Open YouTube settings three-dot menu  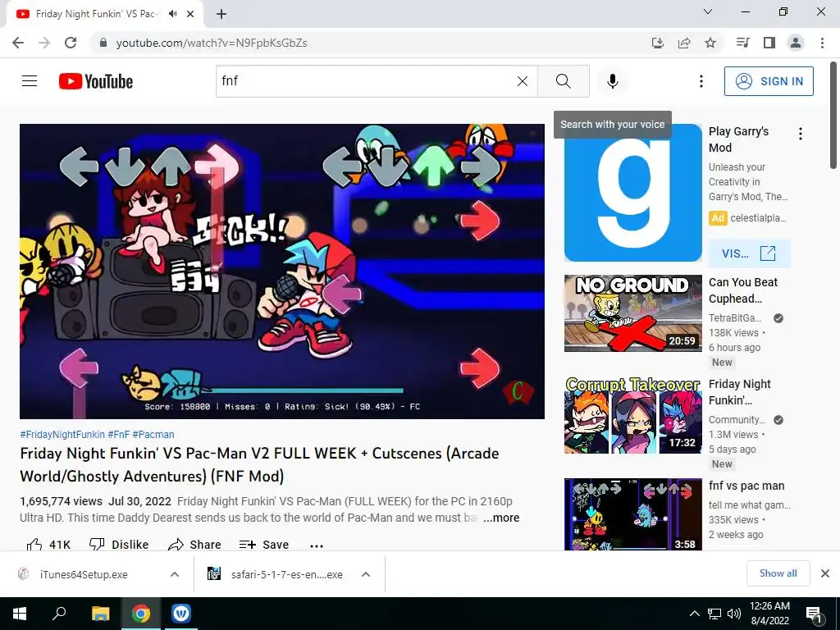pos(701,81)
